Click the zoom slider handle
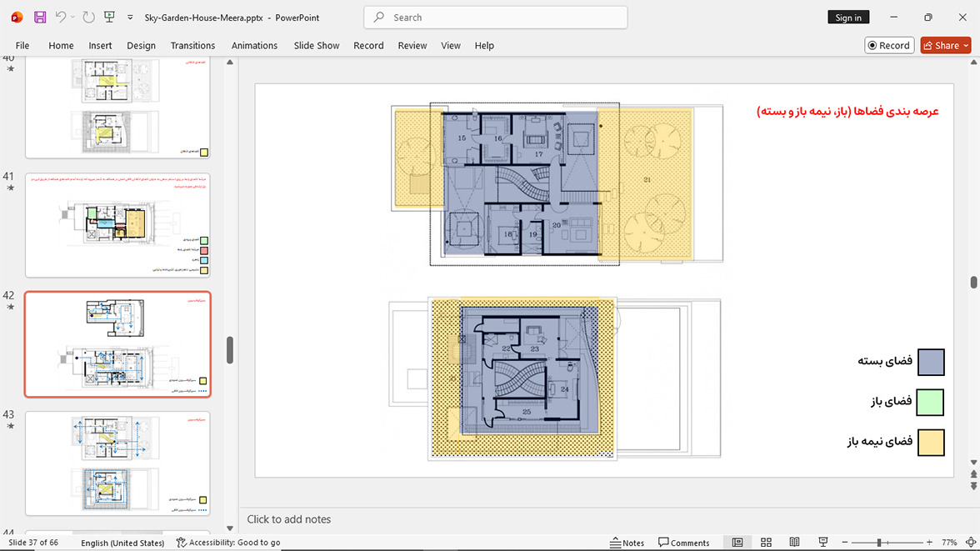 pos(878,542)
